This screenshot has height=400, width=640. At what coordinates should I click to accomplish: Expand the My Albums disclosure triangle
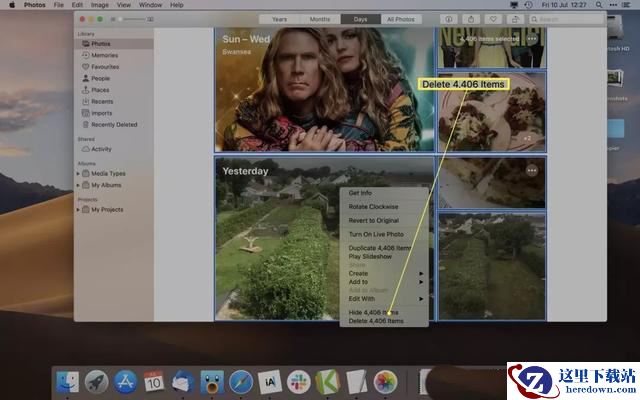pyautogui.click(x=78, y=185)
